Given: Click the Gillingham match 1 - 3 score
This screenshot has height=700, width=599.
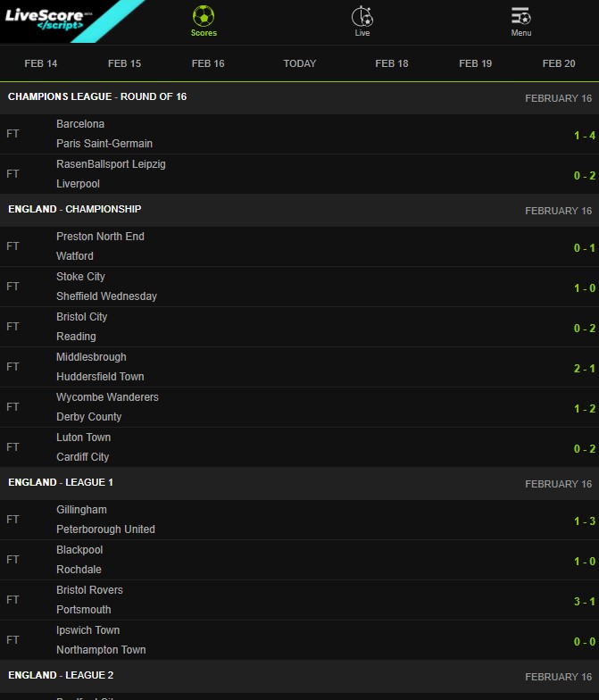Looking at the screenshot, I should tap(584, 521).
